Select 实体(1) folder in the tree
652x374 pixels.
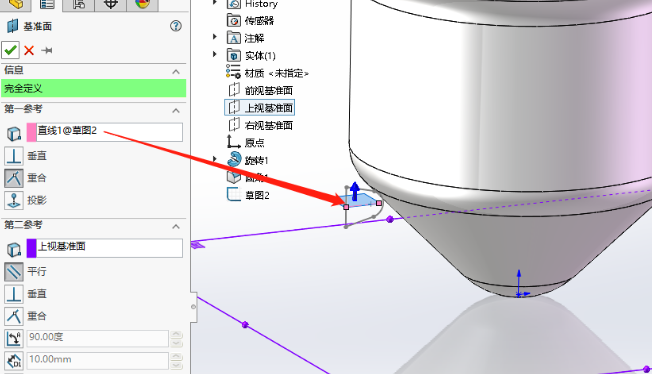260,56
